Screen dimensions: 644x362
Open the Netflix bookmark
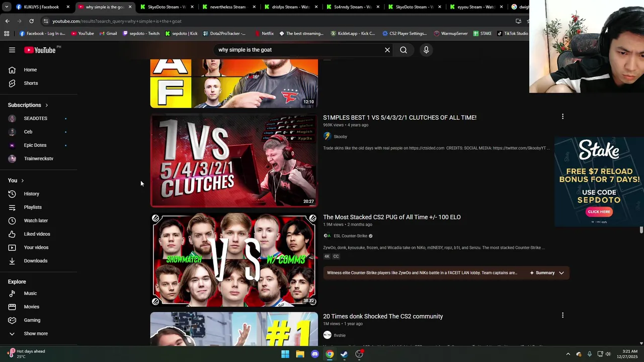[x=264, y=34]
